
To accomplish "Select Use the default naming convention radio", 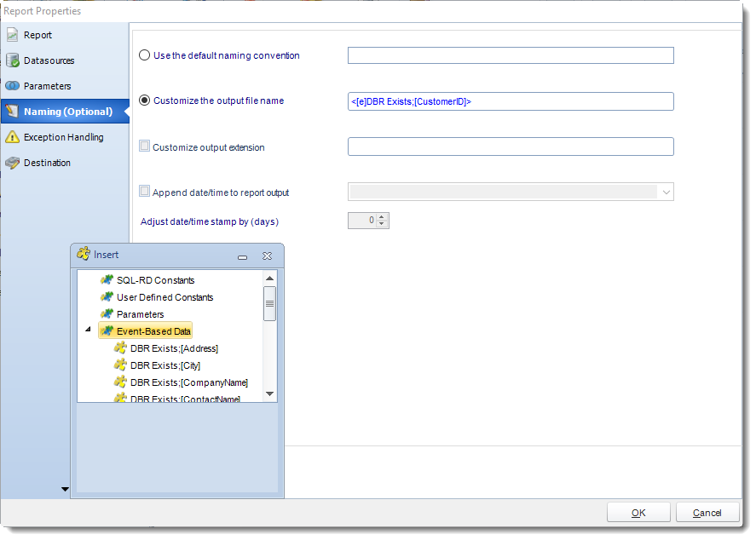I will click(144, 55).
